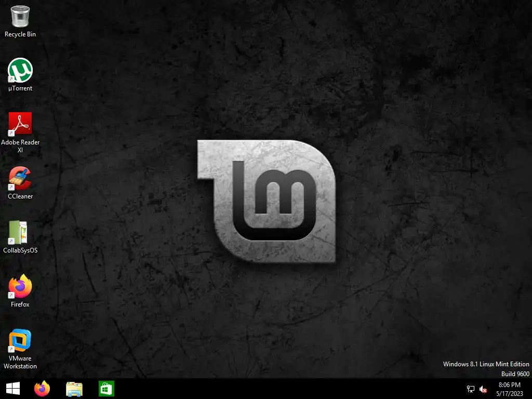Click the 'µTorrent' label text

(20, 88)
